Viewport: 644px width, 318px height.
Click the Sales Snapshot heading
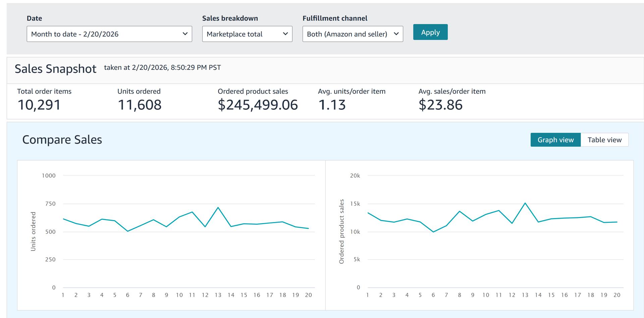[x=56, y=69]
